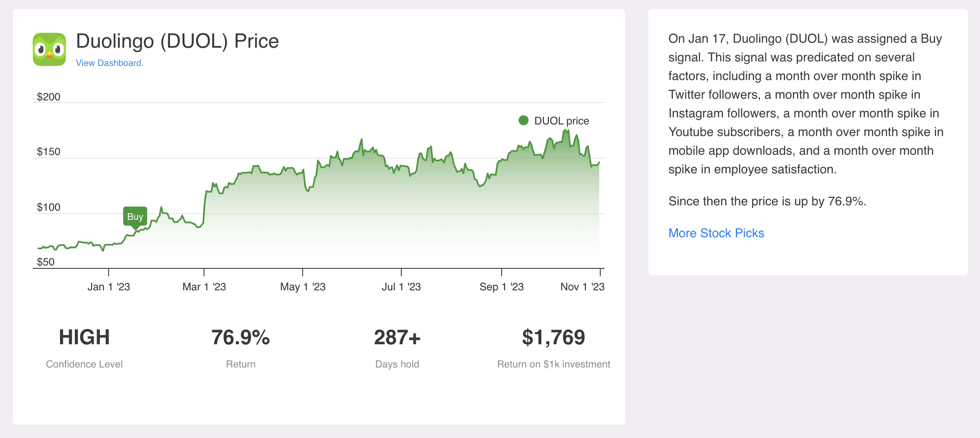Open the View Dashboard link
The image size is (980, 438).
point(109,63)
